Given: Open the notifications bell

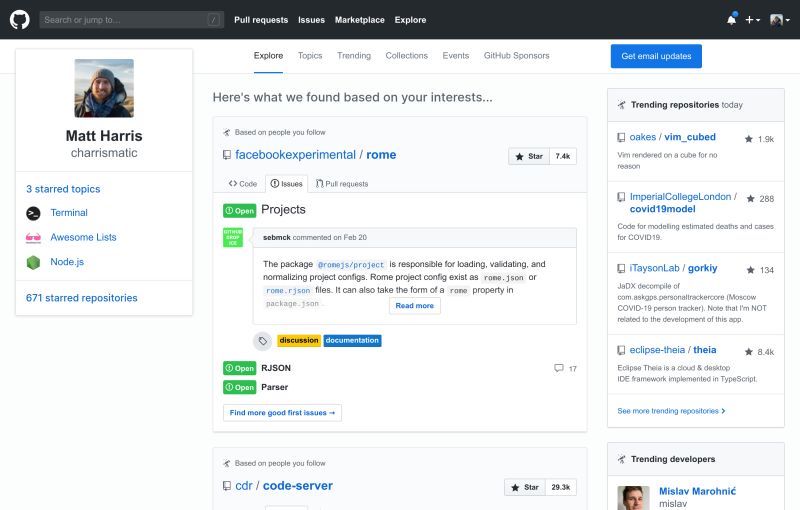Looking at the screenshot, I should pos(732,20).
